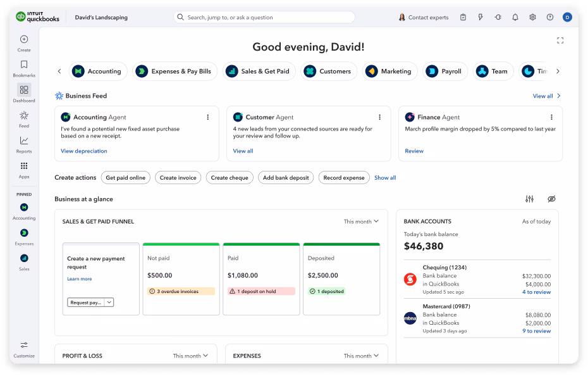Select the Payroll tab pill
The height and width of the screenshot is (376, 588).
click(445, 72)
